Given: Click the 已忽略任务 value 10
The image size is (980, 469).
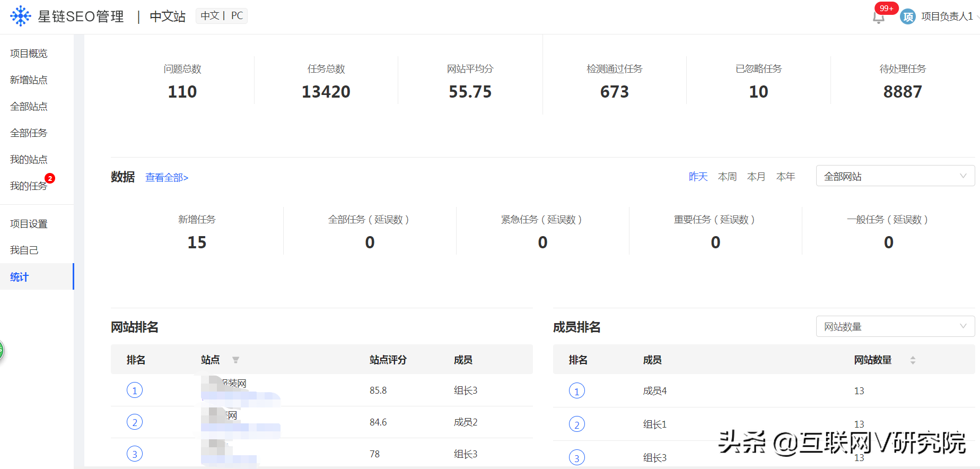Looking at the screenshot, I should [759, 92].
